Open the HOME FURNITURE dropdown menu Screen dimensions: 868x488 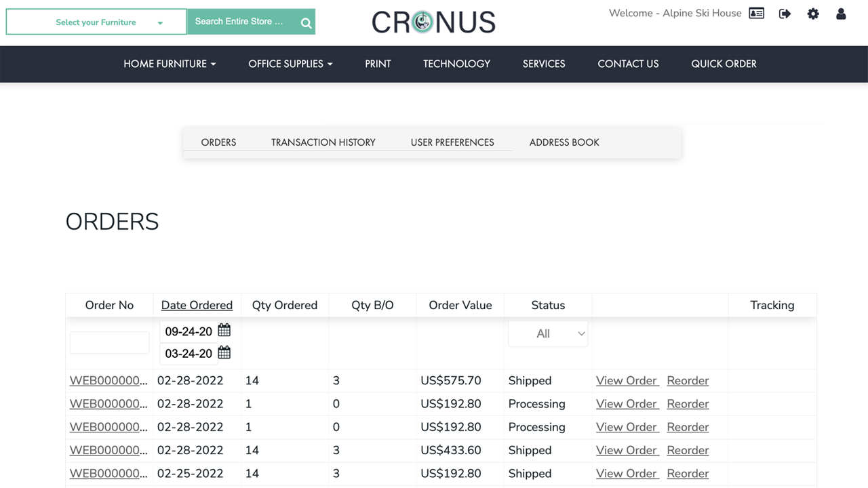[x=170, y=64]
